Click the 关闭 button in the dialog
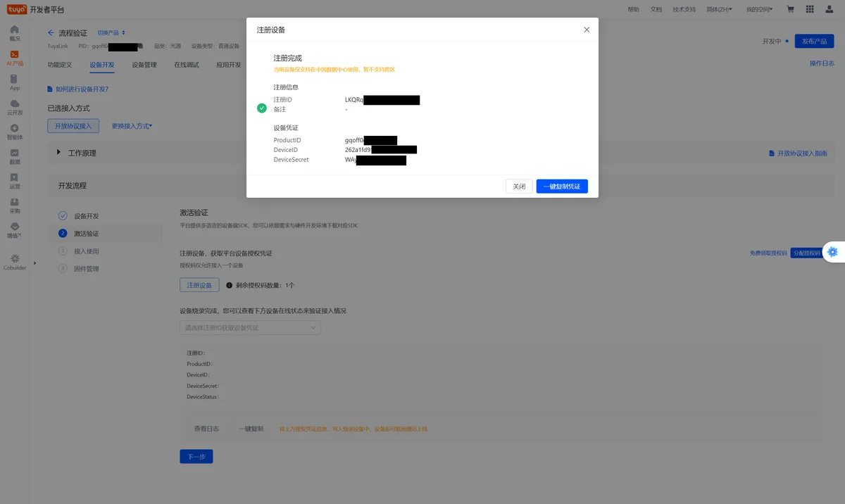The width and height of the screenshot is (845, 504). (x=519, y=187)
